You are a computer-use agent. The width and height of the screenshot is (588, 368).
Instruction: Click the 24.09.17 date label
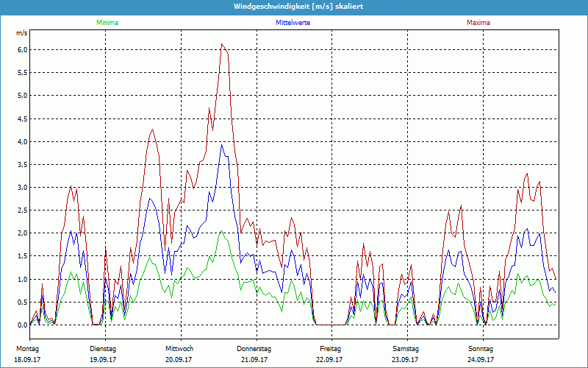pyautogui.click(x=481, y=359)
